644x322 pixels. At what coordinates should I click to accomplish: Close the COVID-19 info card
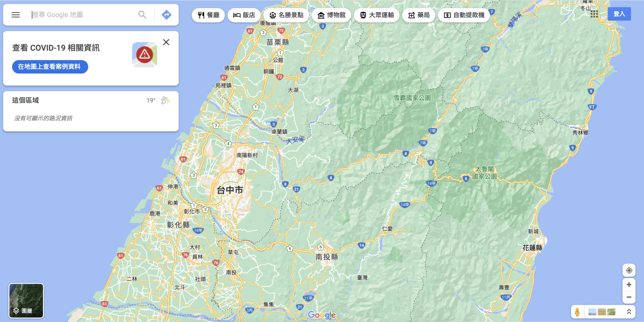coord(166,42)
